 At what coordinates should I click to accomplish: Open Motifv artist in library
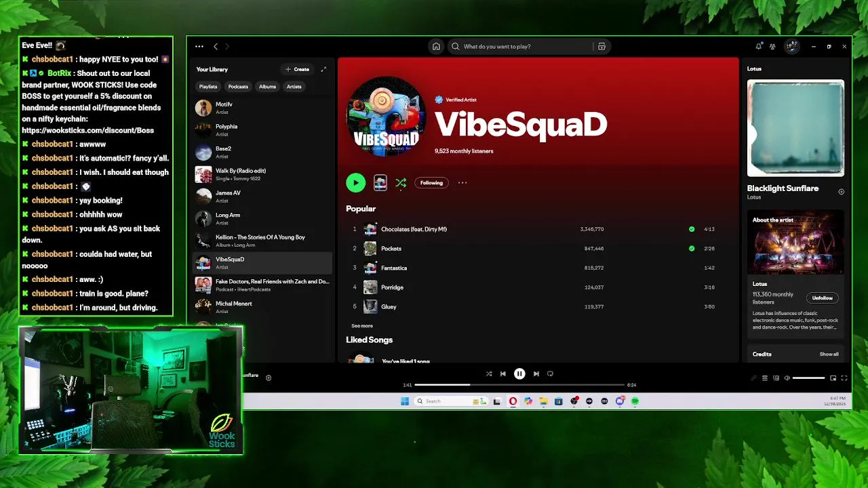(262, 108)
